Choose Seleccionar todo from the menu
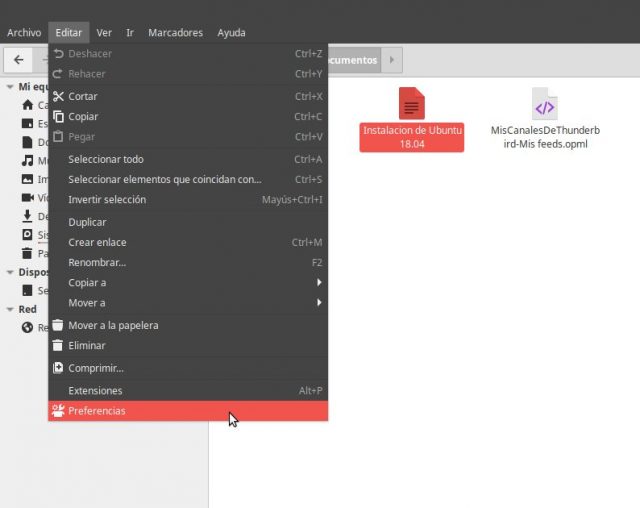 (x=106, y=159)
